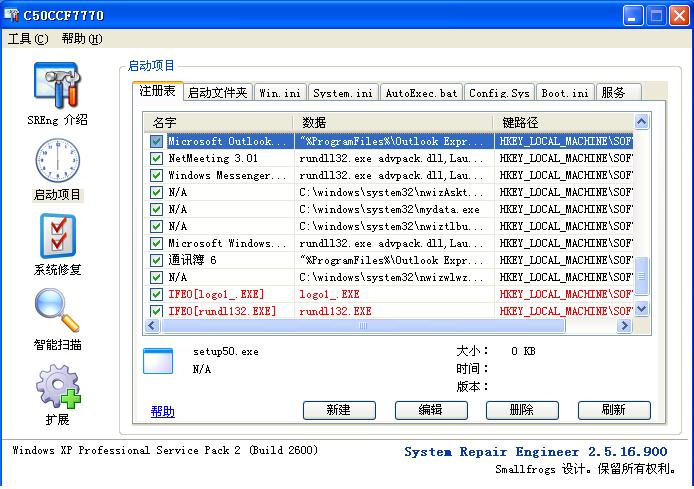The height and width of the screenshot is (489, 694).
Task: Open the 工具(C) menu
Action: coord(28,39)
